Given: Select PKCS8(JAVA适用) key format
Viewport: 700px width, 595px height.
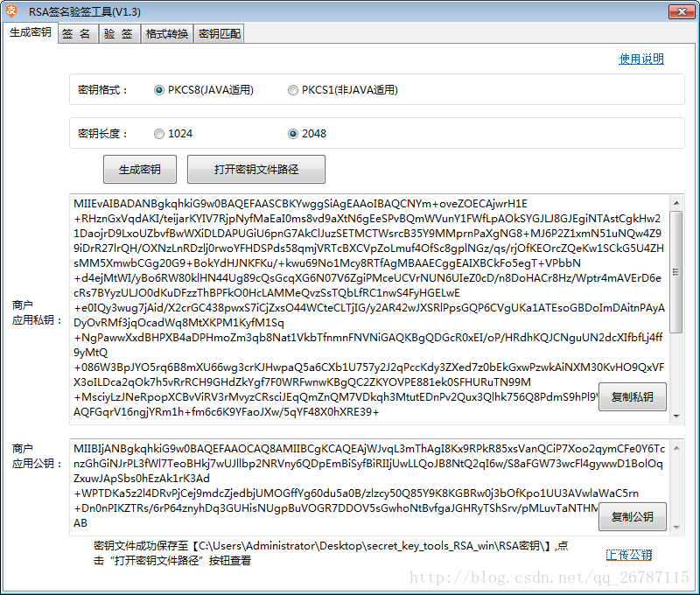Looking at the screenshot, I should 159,89.
